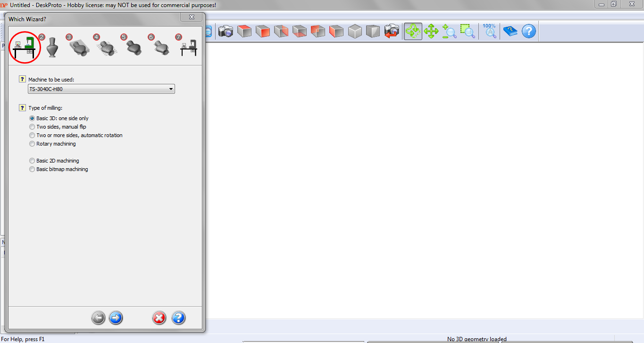The image size is (644, 343).
Task: Click the snapshot camera icon on the toolbar
Action: coord(226,31)
